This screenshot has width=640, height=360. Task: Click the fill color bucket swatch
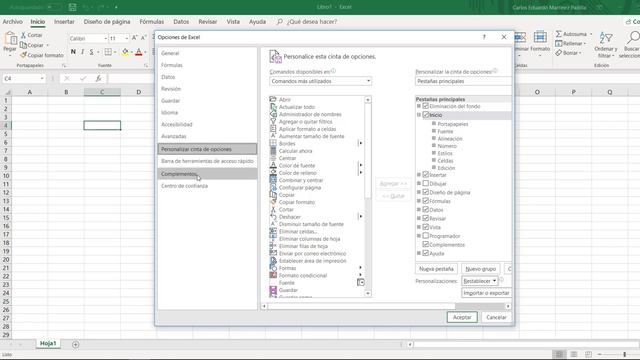(125, 52)
